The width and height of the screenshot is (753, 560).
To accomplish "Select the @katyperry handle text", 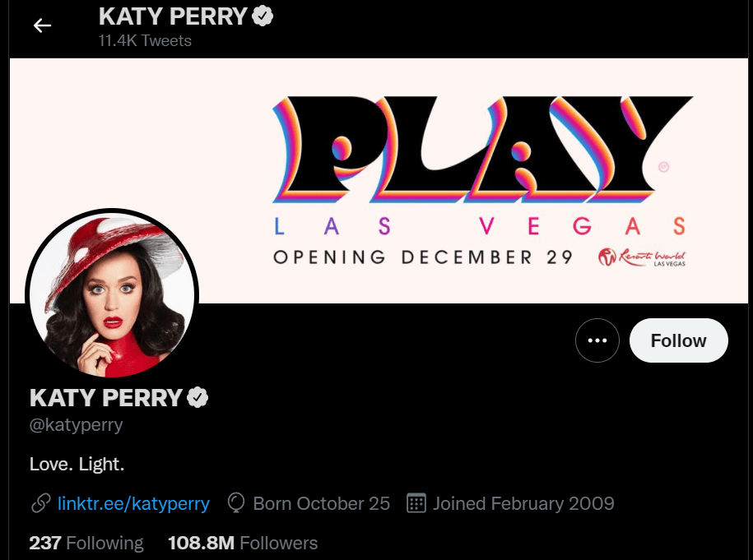I will pyautogui.click(x=76, y=424).
